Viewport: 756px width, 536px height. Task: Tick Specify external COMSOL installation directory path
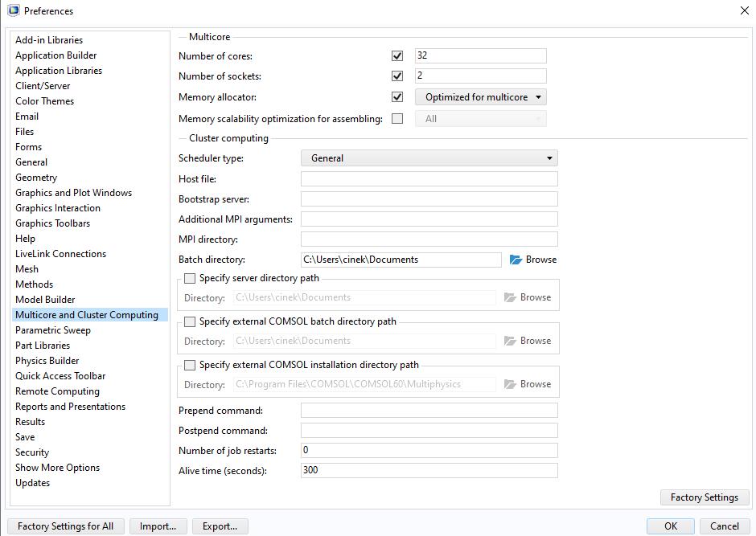tap(190, 365)
